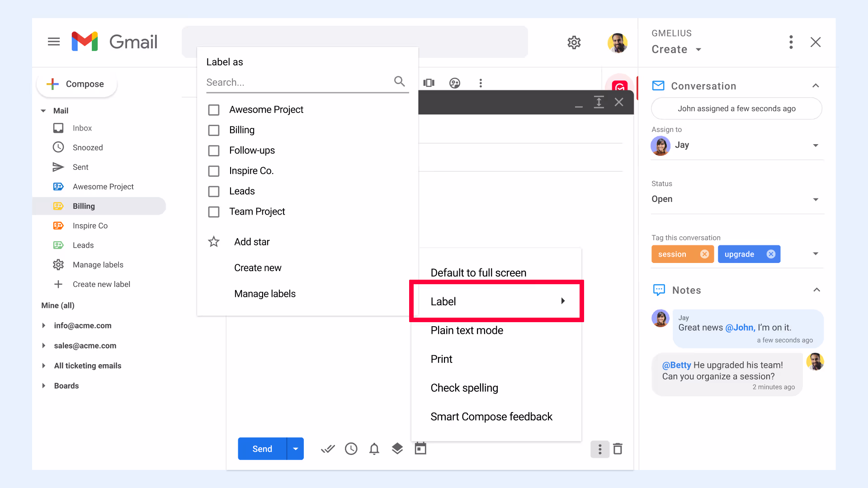Open Send options dropdown arrow
Viewport: 868px width, 488px height.
(296, 449)
